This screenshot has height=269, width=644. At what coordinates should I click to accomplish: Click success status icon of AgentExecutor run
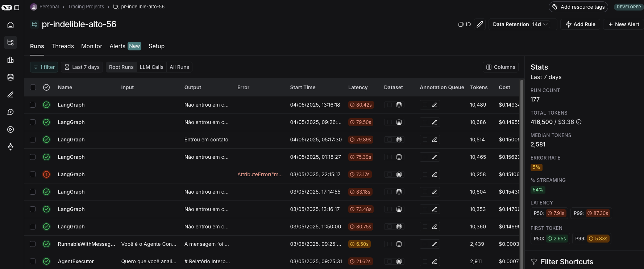[46, 261]
